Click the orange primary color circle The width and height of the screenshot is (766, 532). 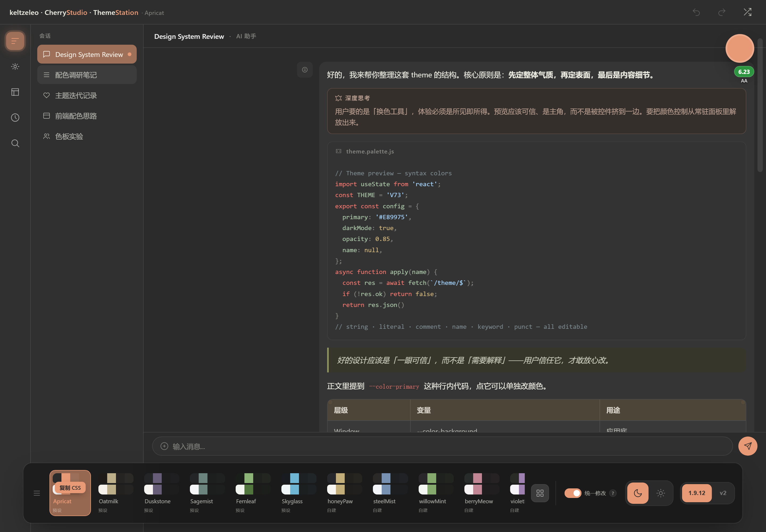click(x=740, y=48)
